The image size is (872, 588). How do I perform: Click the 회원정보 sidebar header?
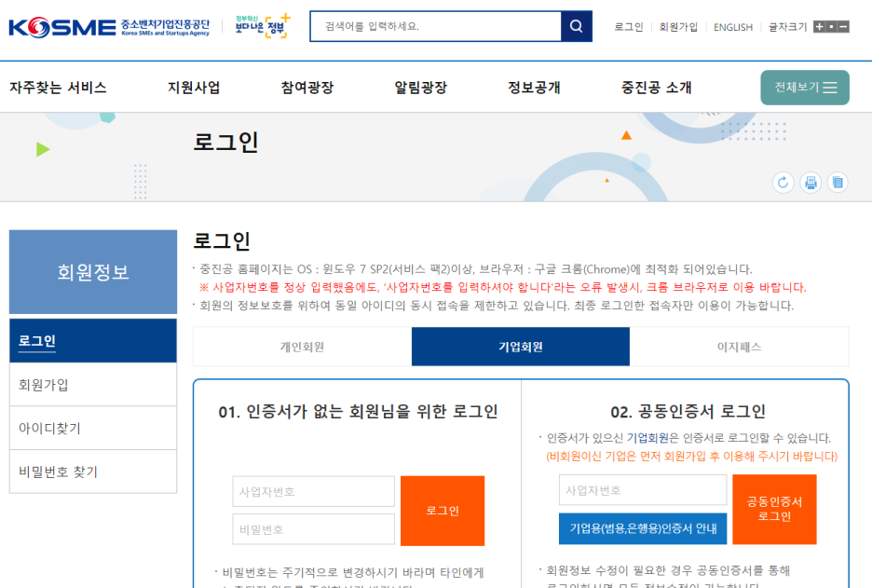point(93,272)
